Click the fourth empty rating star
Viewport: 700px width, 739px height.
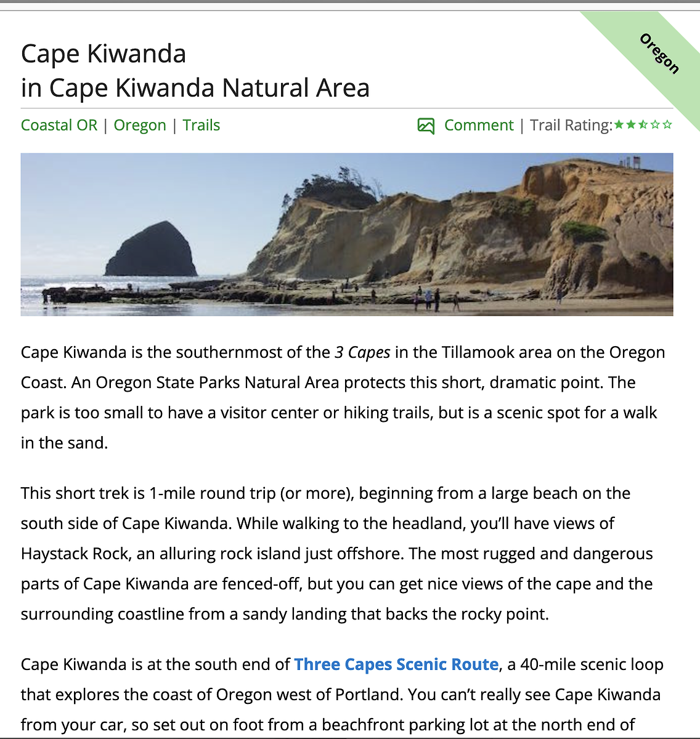654,125
